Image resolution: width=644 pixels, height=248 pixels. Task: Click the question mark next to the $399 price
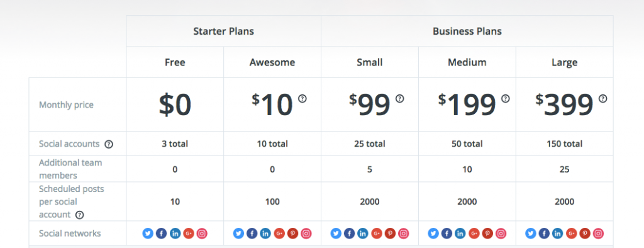tap(602, 99)
